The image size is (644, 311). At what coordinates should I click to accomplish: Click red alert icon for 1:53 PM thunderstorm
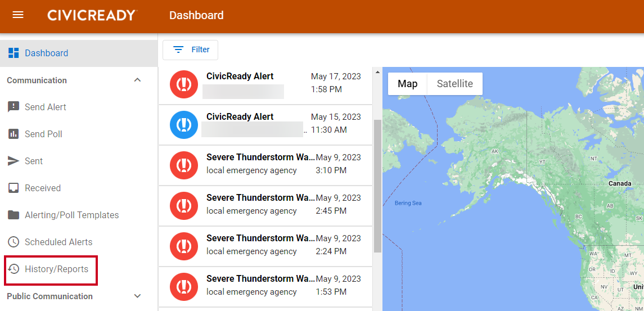tap(184, 287)
